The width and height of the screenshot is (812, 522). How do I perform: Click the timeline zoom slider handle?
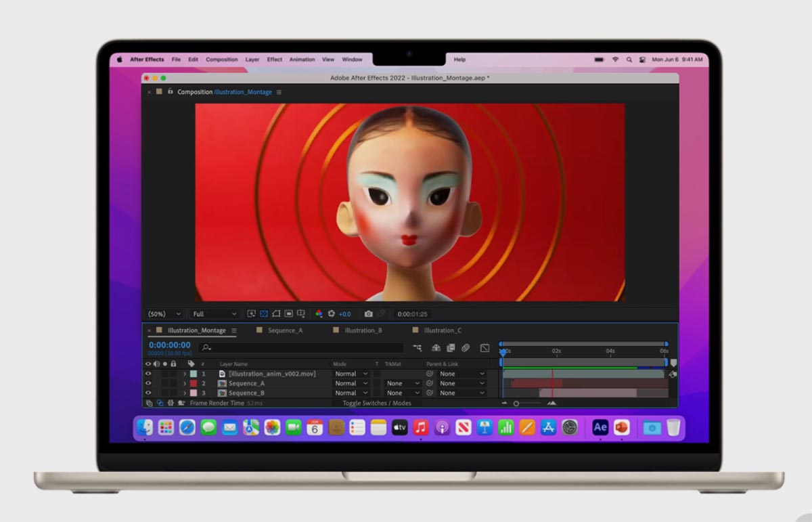coord(516,403)
